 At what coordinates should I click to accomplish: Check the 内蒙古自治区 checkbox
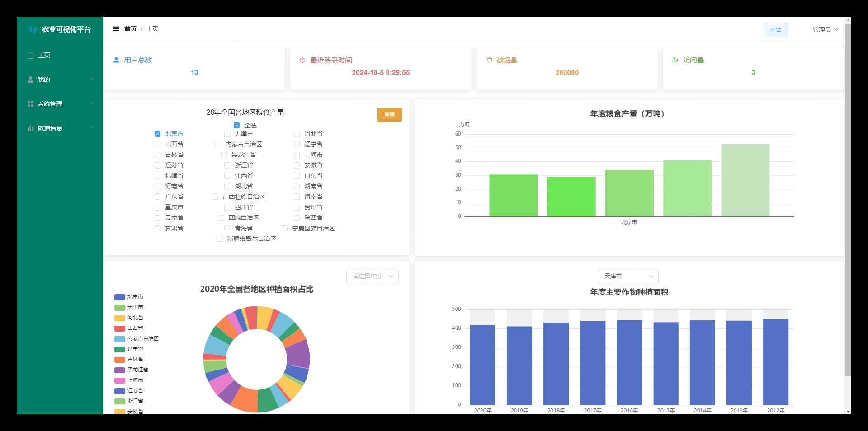click(218, 144)
